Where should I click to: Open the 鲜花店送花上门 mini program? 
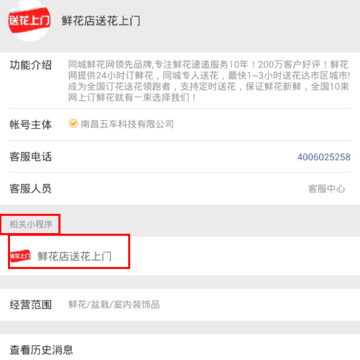click(x=69, y=256)
